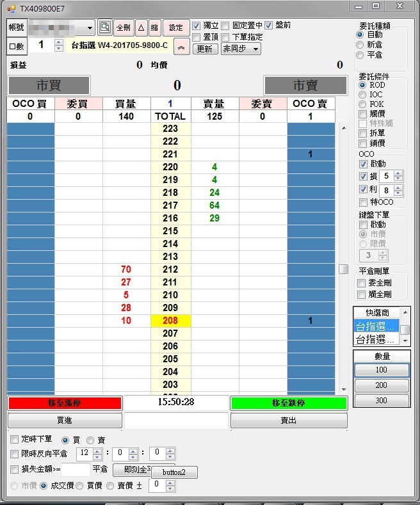This screenshot has width=420, height=505.
Task: Increase the hour stepper showing 12
Action: click(97, 451)
